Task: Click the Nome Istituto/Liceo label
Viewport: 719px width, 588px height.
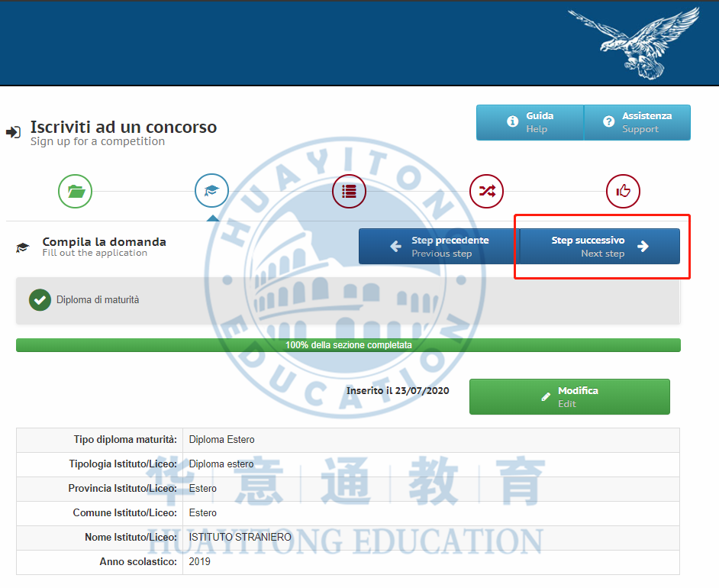Action: coord(131,537)
